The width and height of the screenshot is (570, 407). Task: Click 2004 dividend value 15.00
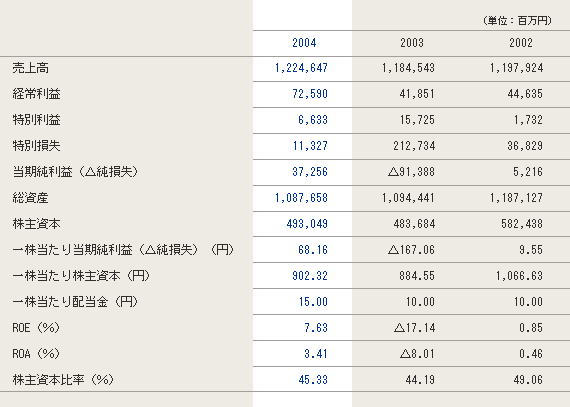click(x=313, y=302)
